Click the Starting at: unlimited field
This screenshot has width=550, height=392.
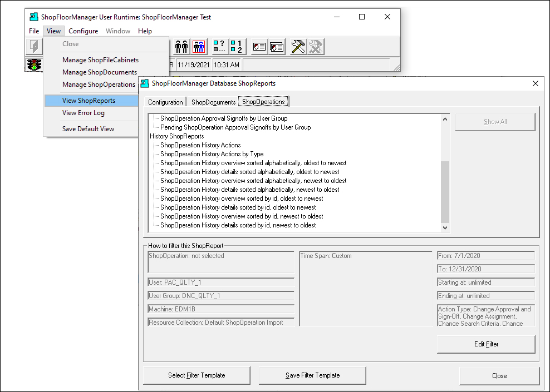point(486,282)
